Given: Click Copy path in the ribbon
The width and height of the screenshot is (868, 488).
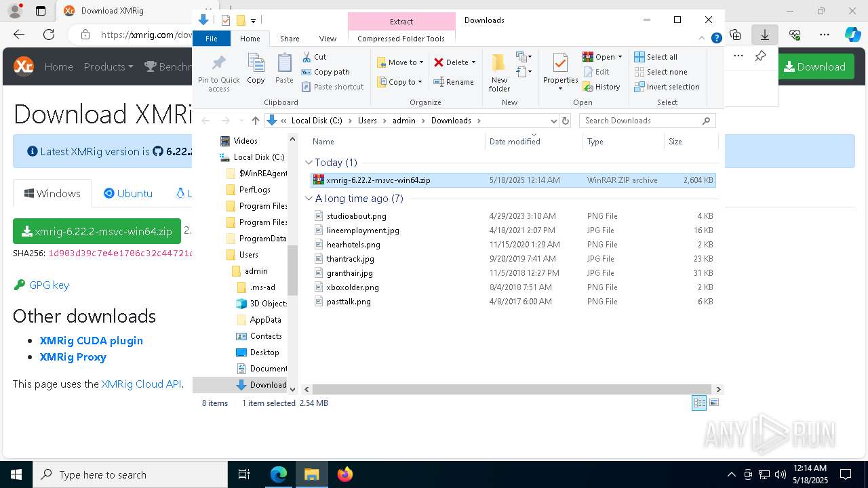Looking at the screenshot, I should (x=325, y=72).
